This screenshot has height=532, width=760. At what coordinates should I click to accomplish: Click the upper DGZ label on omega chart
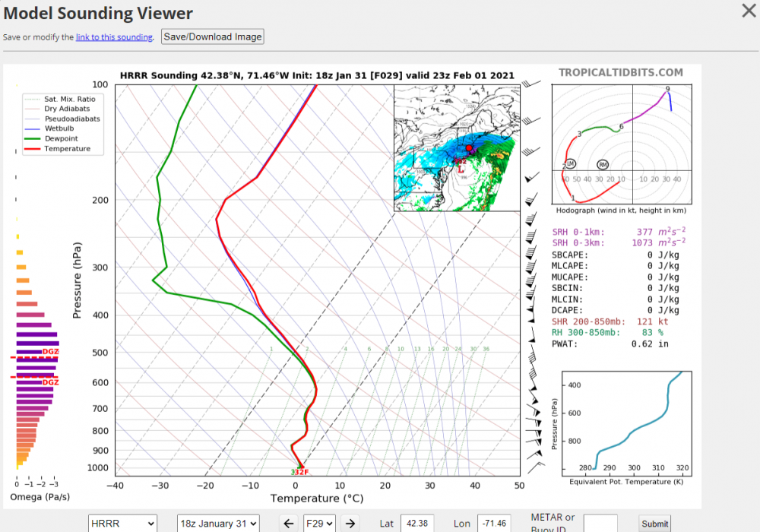point(50,352)
